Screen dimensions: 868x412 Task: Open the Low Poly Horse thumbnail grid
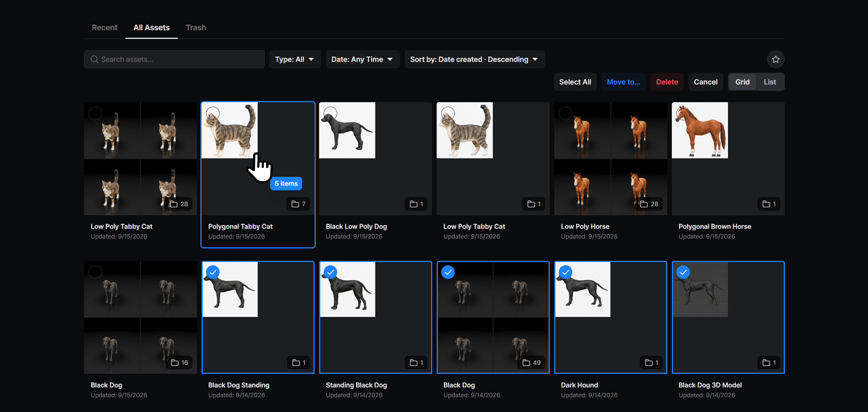611,159
